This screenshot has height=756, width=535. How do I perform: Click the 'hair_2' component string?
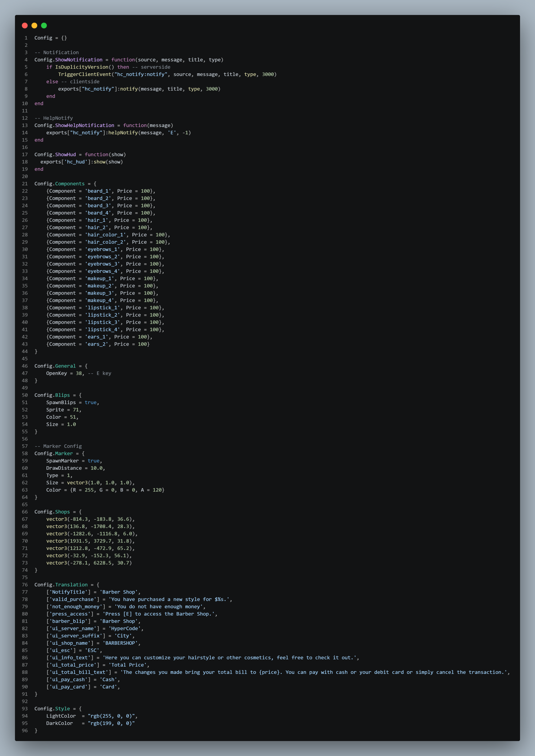point(97,227)
